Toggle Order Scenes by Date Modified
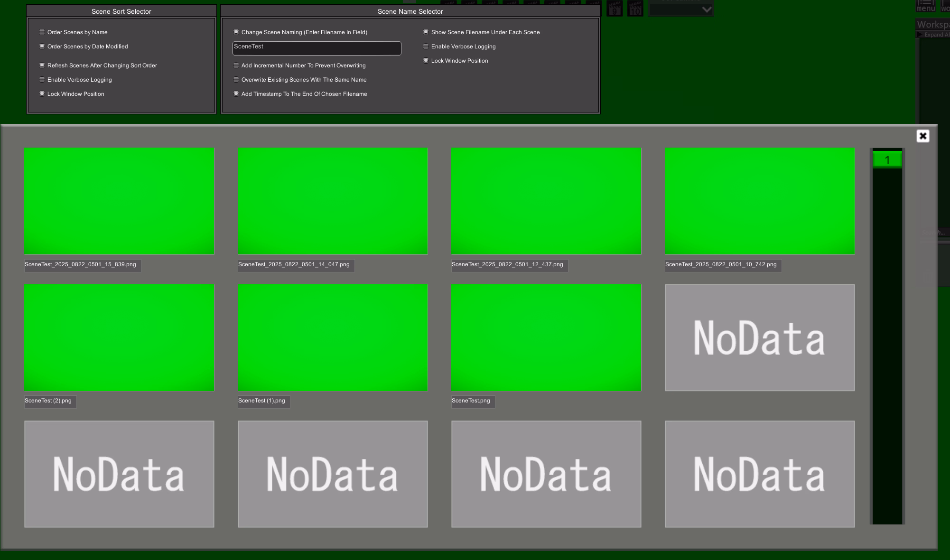This screenshot has height=560, width=950. [42, 47]
